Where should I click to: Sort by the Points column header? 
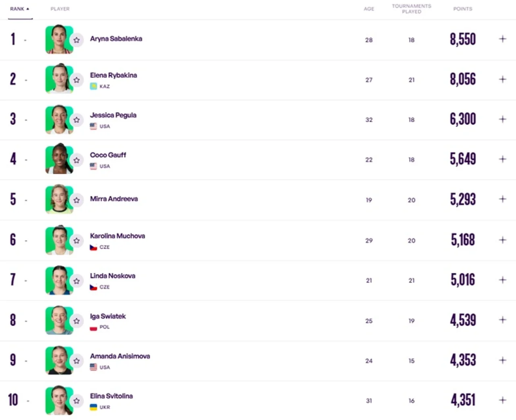click(462, 9)
